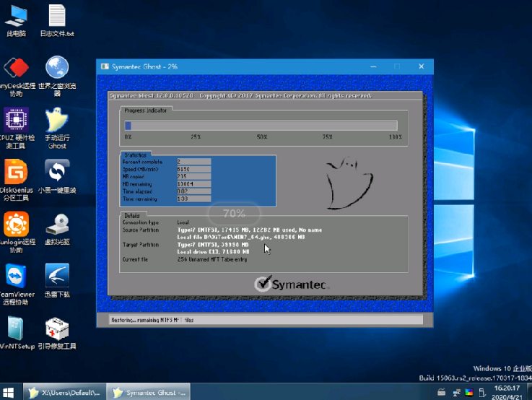Open the CPUZ hardware detection tool
Image resolution: width=532 pixels, height=400 pixels.
pyautogui.click(x=16, y=120)
